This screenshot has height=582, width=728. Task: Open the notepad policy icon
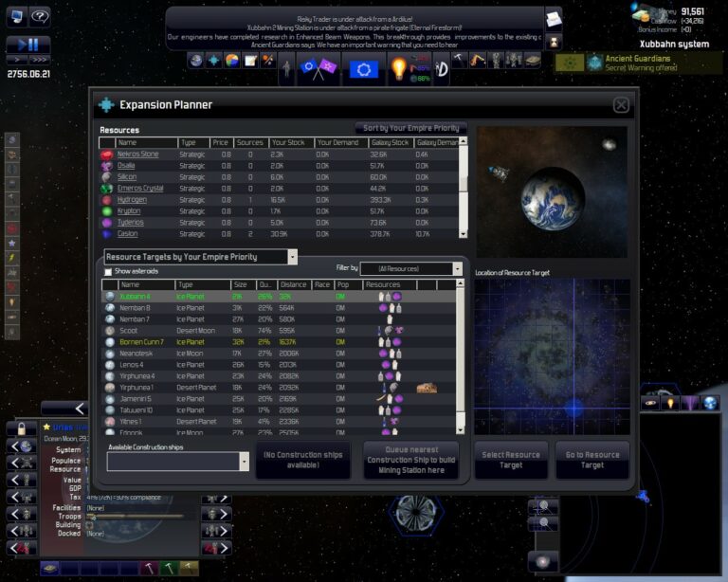pyautogui.click(x=250, y=61)
